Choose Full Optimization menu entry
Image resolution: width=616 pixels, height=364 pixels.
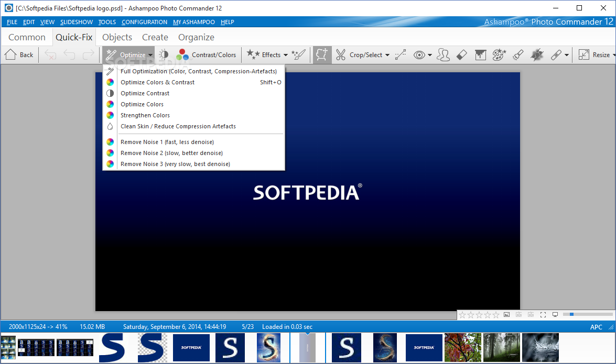pos(193,71)
